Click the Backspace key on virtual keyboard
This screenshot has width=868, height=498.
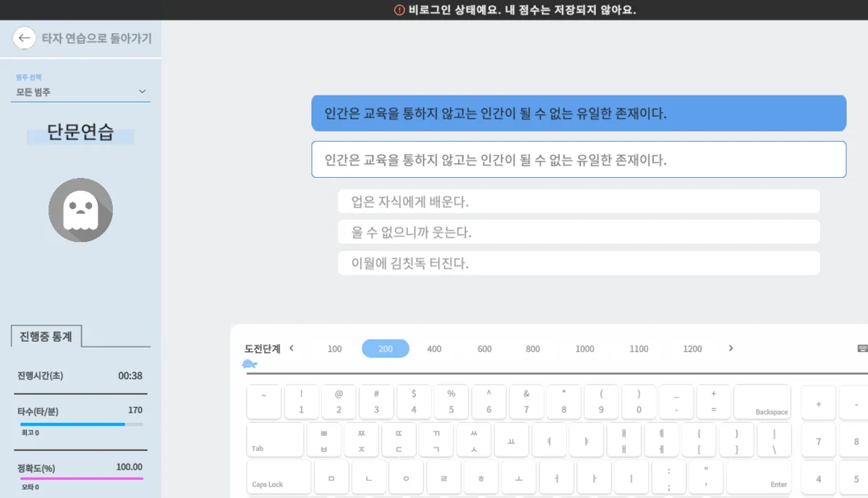762,402
